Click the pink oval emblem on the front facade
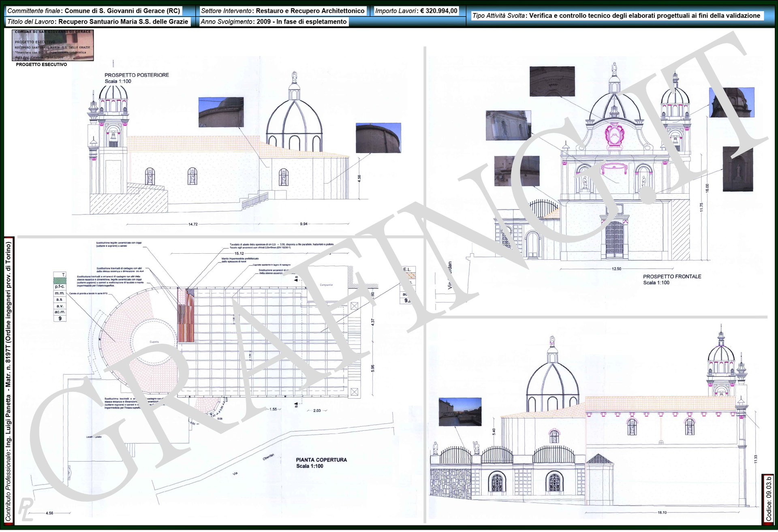This screenshot has height=532, width=778. [614, 134]
